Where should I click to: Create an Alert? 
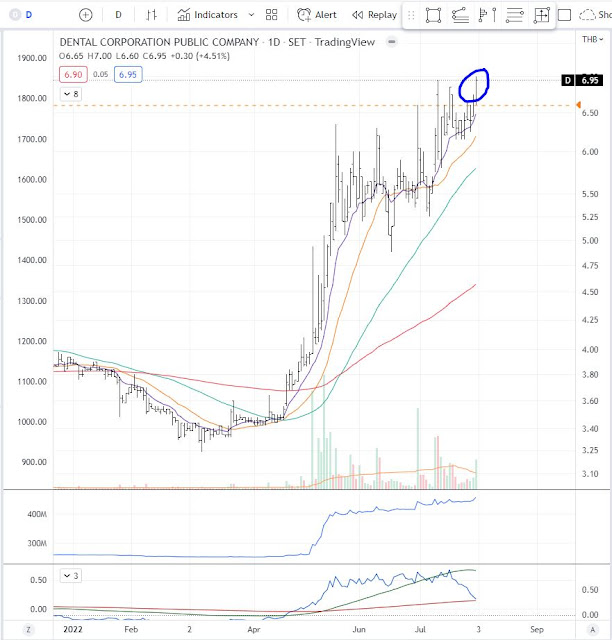click(x=317, y=15)
